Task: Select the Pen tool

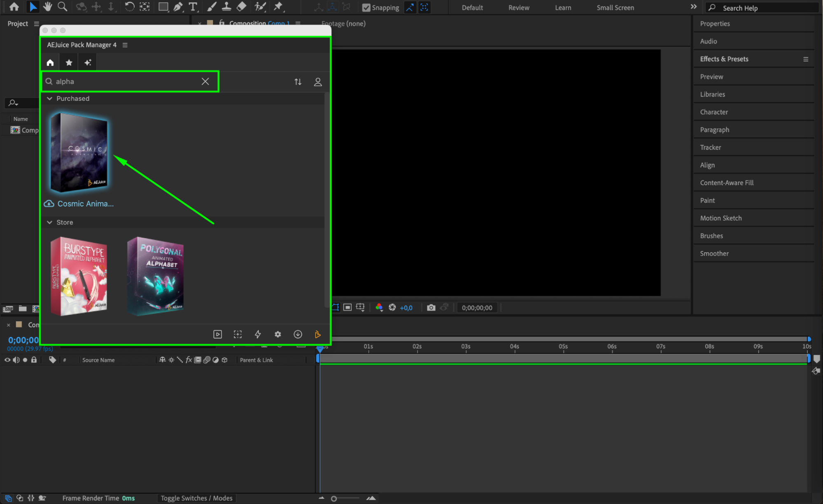Action: point(178,7)
